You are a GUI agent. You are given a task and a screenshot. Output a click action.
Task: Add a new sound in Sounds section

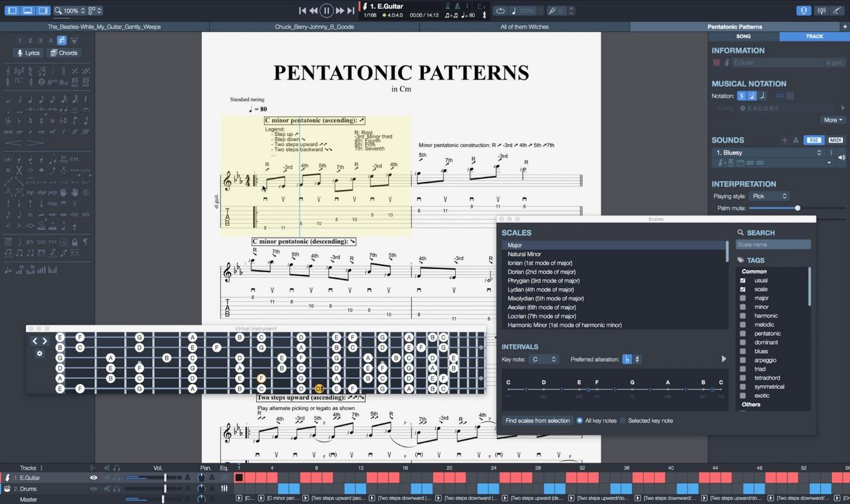785,140
